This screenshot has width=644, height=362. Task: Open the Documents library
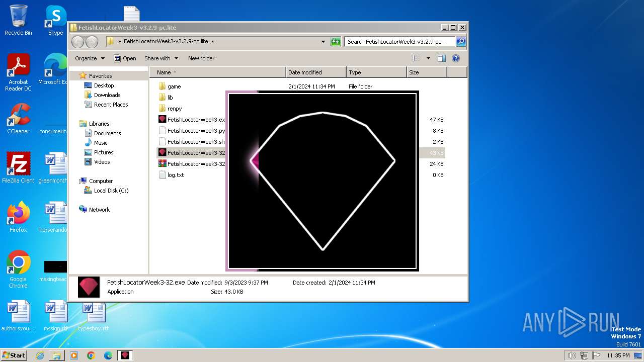point(107,133)
